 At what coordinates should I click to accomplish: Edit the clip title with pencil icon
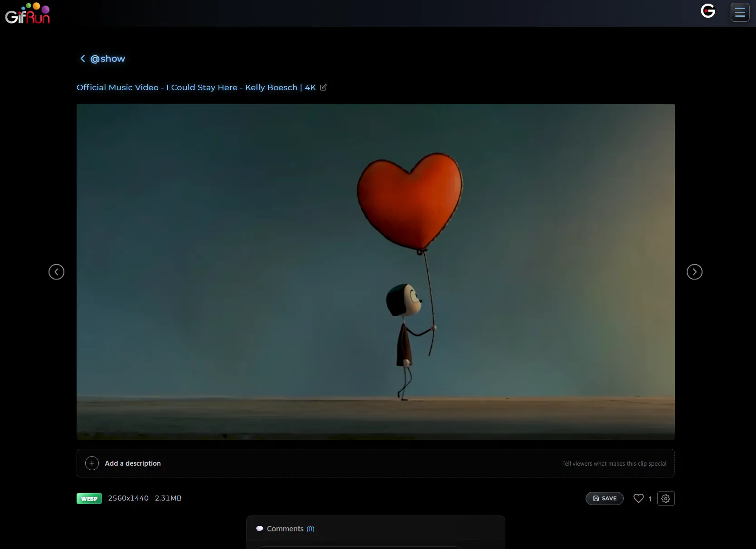(323, 87)
